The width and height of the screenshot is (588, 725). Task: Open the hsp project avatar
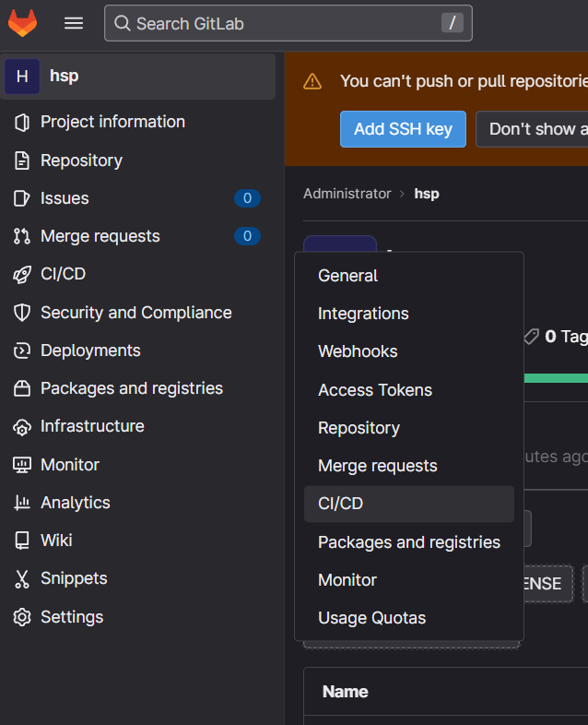22,77
